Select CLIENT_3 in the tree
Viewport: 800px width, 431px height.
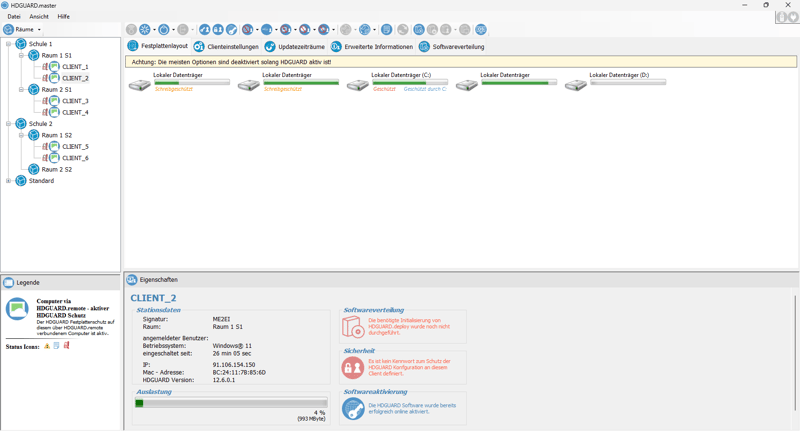pos(75,101)
